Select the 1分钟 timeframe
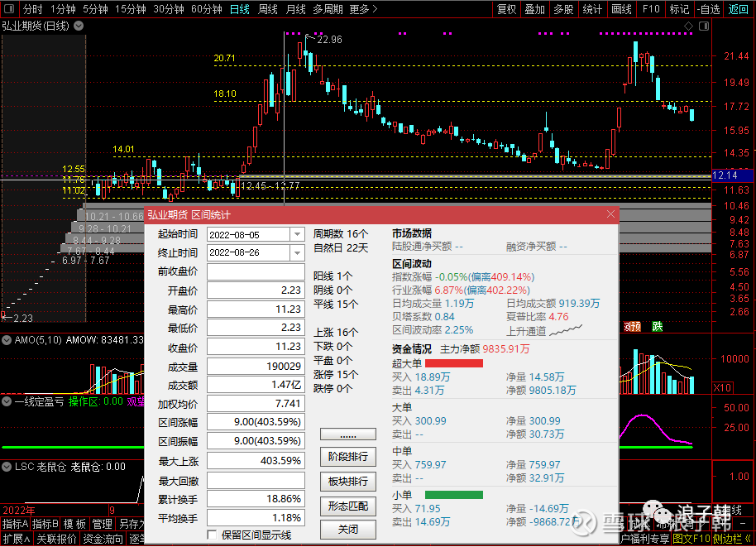 click(63, 9)
